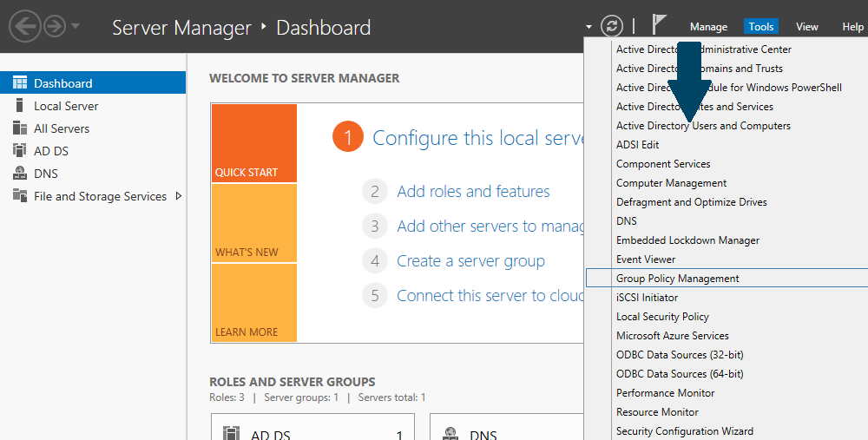868x440 pixels.
Task: Click the forward navigation arrow
Action: (x=55, y=26)
